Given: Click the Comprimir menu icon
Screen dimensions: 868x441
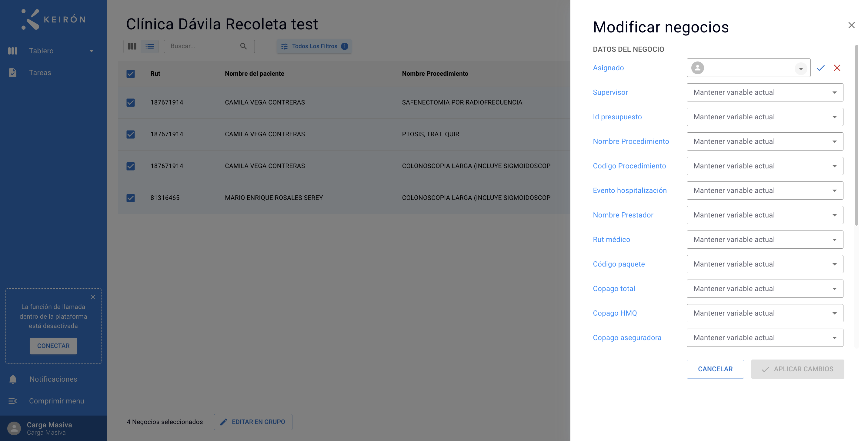Looking at the screenshot, I should click(x=13, y=401).
